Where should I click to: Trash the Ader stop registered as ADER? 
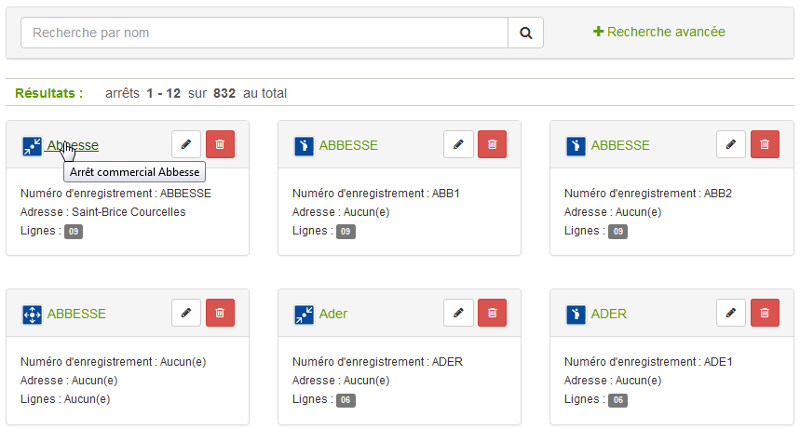(492, 313)
